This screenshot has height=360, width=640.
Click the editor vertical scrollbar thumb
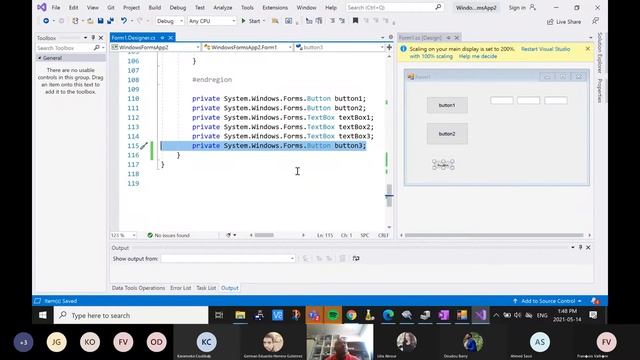pyautogui.click(x=389, y=196)
